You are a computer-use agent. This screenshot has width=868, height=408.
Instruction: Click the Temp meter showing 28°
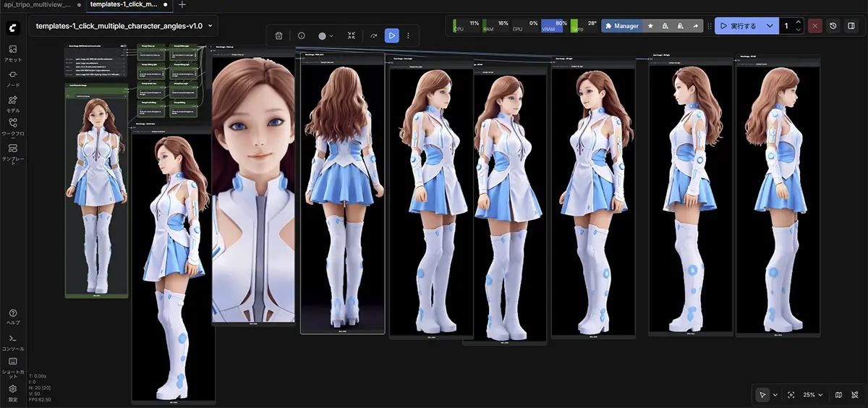coord(584,26)
